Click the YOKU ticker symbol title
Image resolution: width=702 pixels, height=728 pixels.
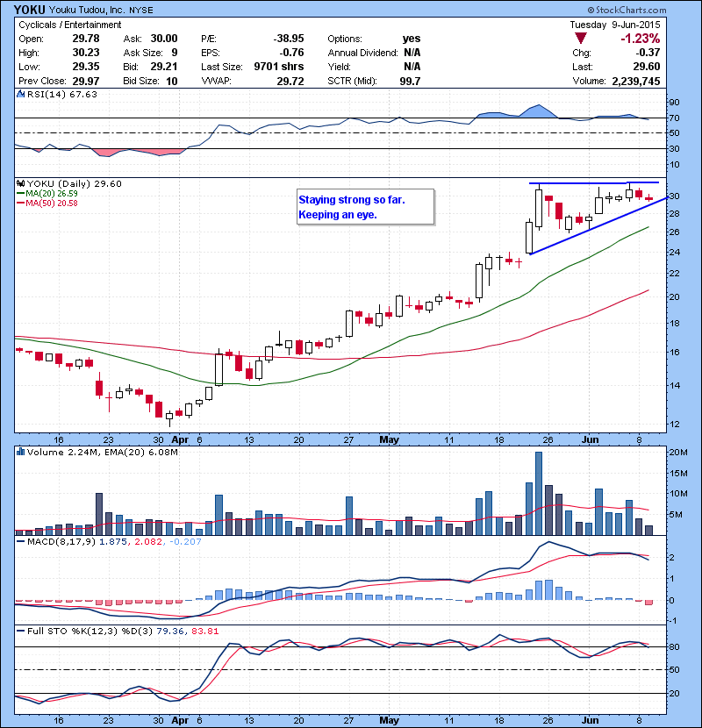29,10
